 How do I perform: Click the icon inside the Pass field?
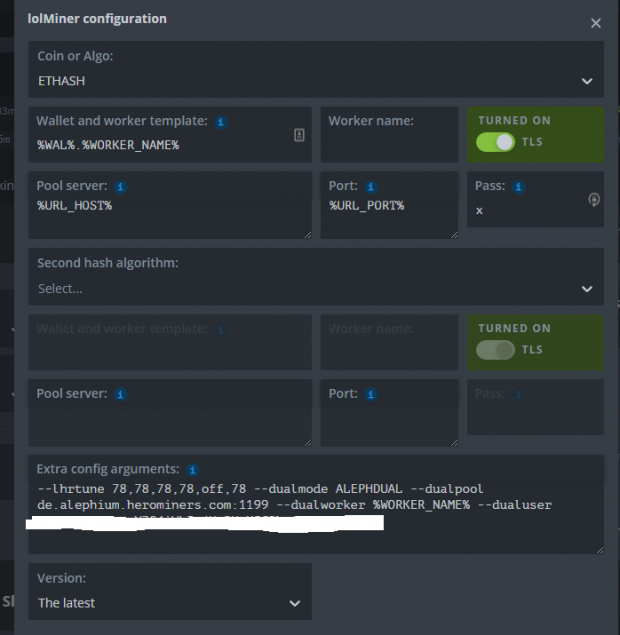[x=594, y=200]
